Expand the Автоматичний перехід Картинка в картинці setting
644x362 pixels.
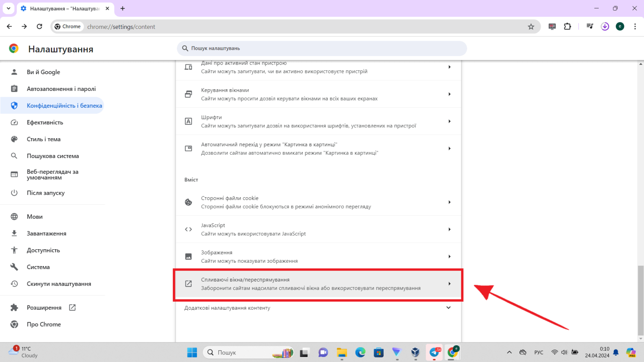click(319, 148)
